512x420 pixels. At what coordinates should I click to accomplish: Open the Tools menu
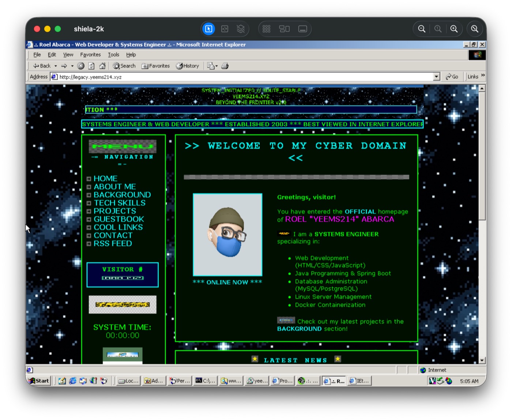pos(113,55)
